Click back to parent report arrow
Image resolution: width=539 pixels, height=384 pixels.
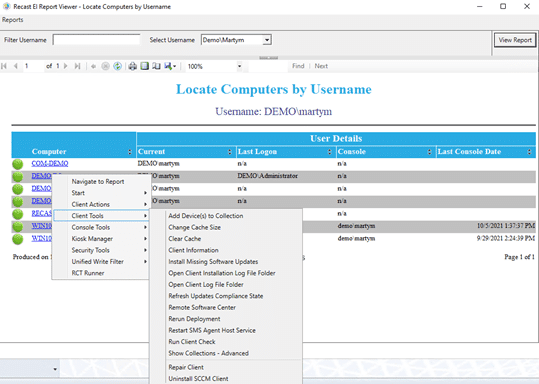(93, 66)
